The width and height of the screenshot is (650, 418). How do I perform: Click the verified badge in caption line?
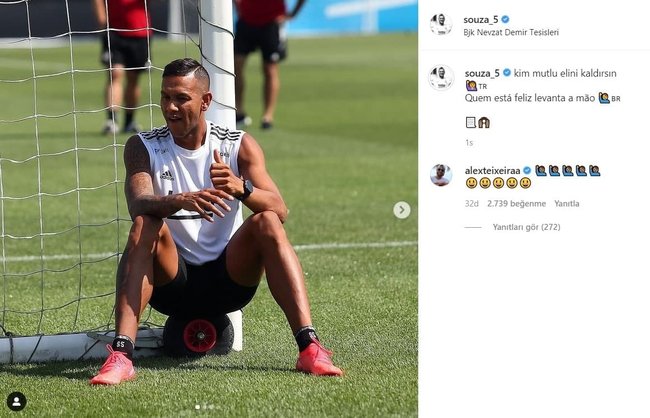[507, 73]
